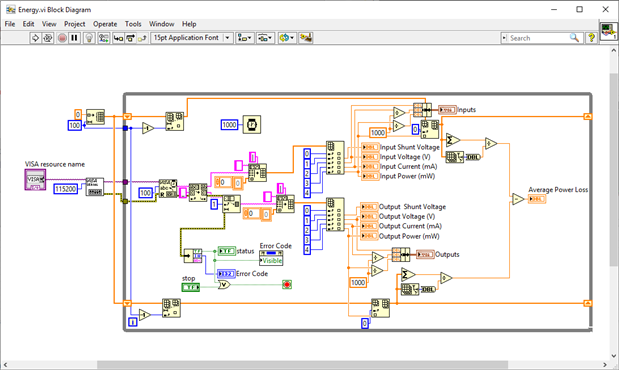Select the 115200 baud rate constant

coord(66,189)
